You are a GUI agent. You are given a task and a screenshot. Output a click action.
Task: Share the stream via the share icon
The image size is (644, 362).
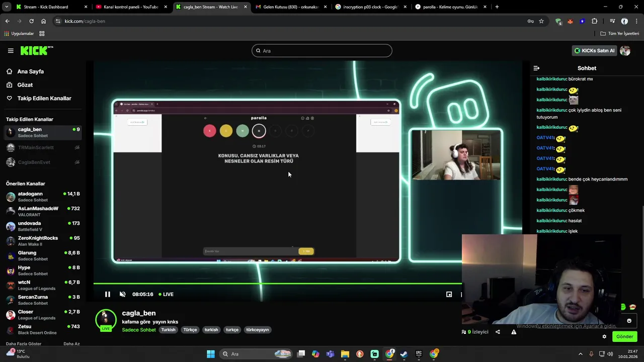[498, 332]
